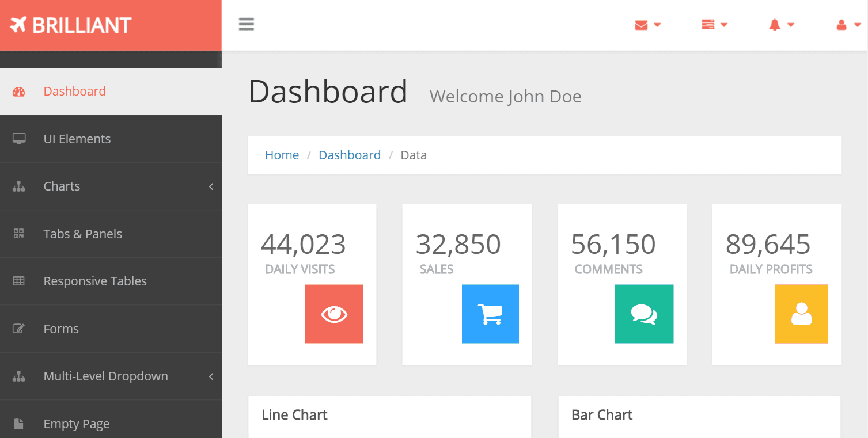Click the green Comments chat bubbles icon
868x438 pixels.
pyautogui.click(x=644, y=314)
